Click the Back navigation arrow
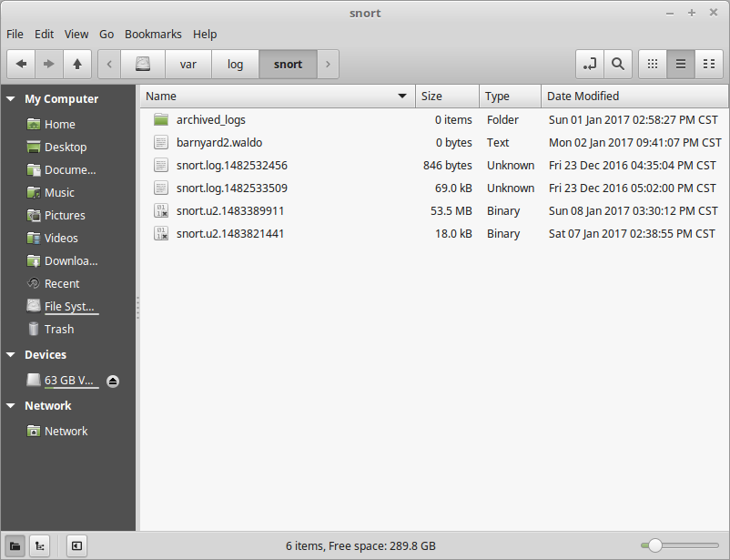Viewport: 730px width, 560px height. tap(21, 64)
